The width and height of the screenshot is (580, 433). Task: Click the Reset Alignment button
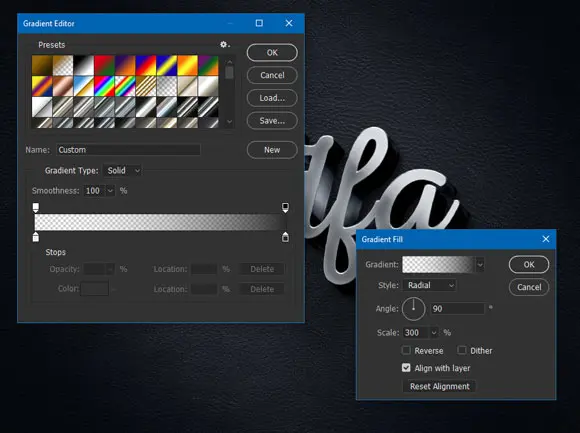(439, 386)
